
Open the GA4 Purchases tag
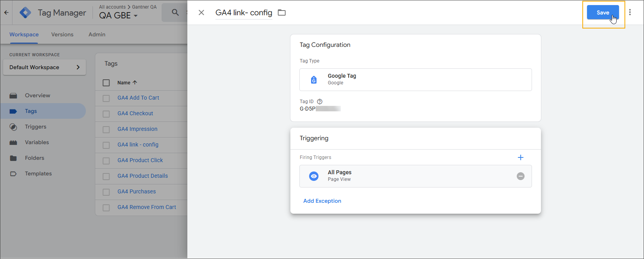[x=137, y=191]
